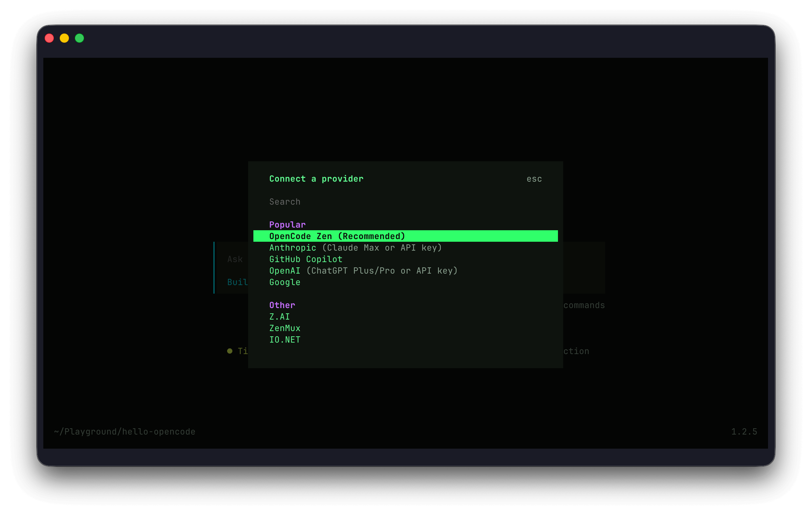The height and width of the screenshot is (515, 812).
Task: Click the ~/Playground/hello-opencode path label
Action: [124, 431]
